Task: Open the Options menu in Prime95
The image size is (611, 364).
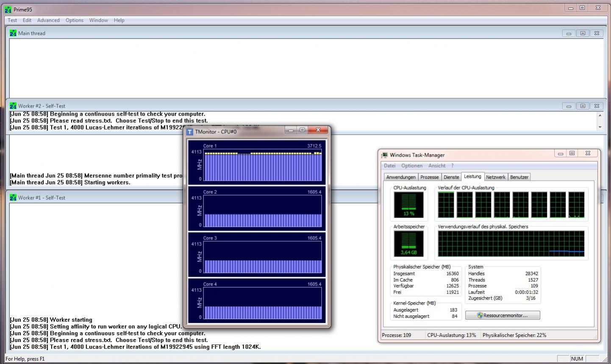Action: (75, 20)
